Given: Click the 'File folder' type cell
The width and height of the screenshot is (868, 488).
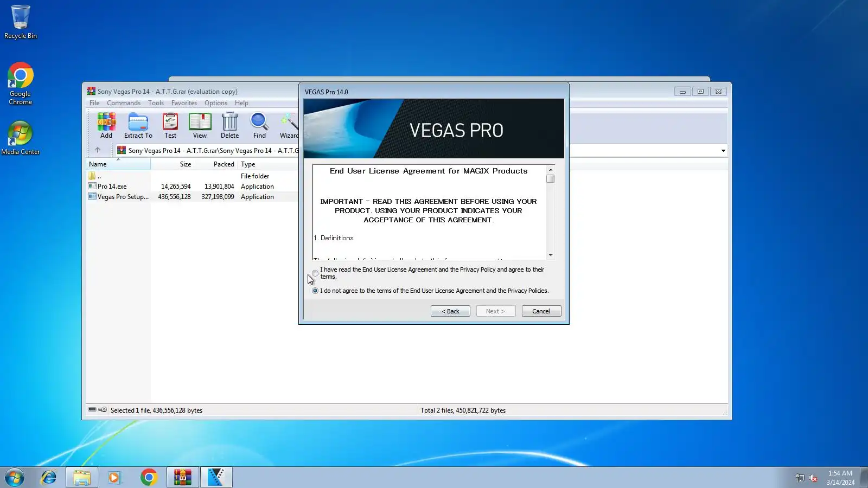Looking at the screenshot, I should [255, 176].
